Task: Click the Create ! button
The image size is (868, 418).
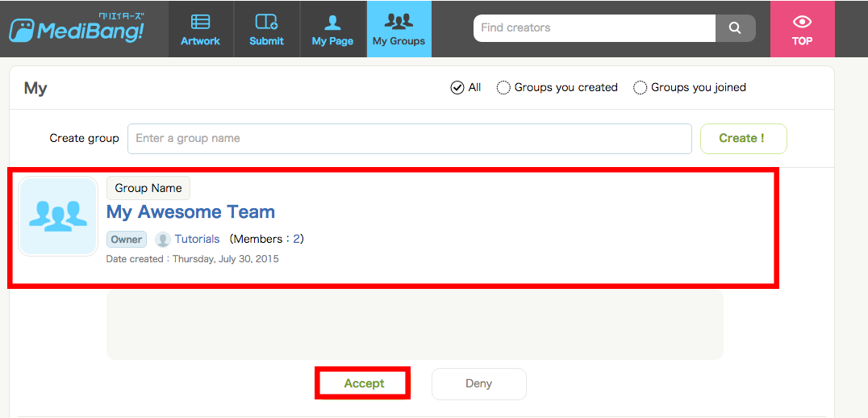Action: pyautogui.click(x=744, y=139)
